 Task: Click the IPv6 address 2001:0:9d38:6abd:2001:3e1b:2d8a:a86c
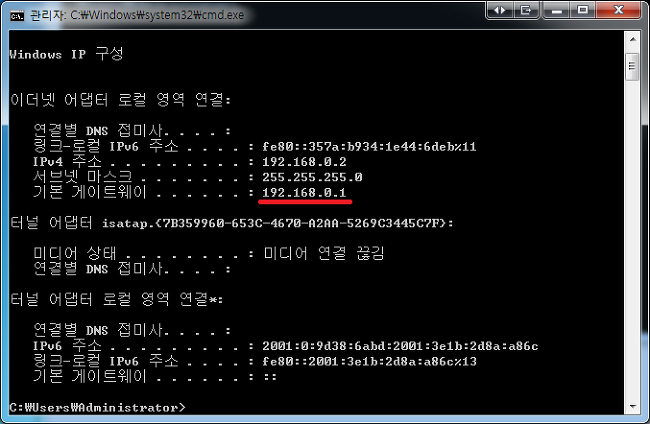click(x=400, y=346)
